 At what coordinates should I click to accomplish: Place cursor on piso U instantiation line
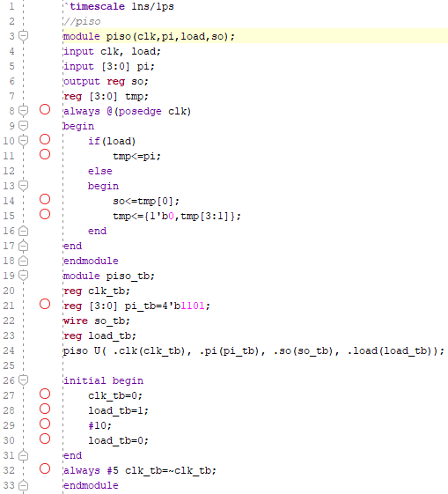(253, 350)
